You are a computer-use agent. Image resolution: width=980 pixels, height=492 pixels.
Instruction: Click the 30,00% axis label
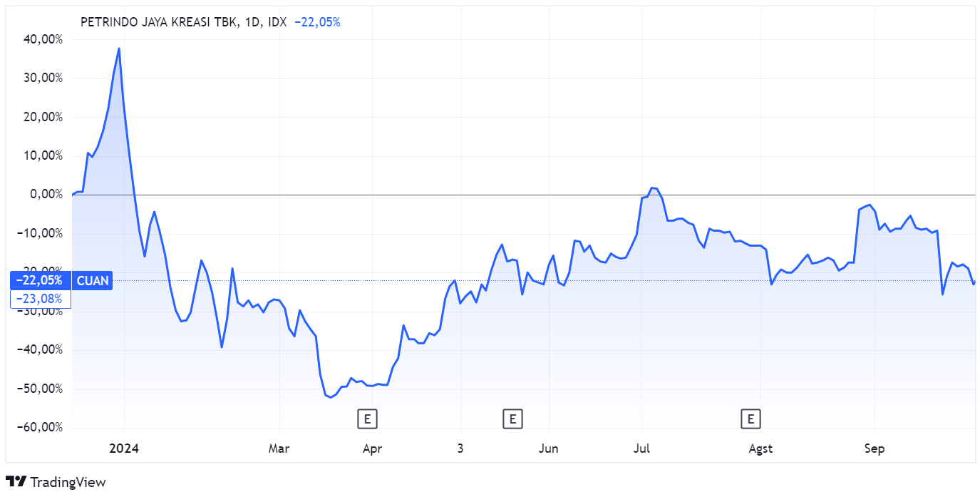(43, 78)
